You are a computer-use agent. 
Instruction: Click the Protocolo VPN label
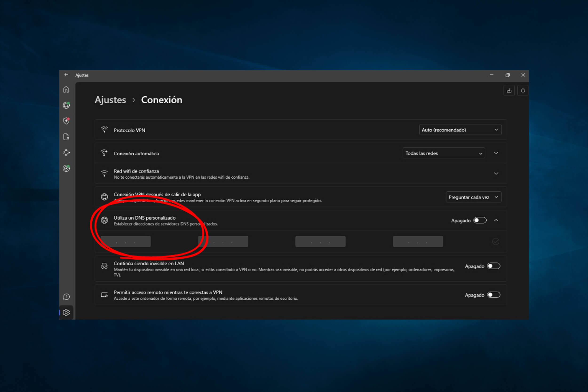129,130
